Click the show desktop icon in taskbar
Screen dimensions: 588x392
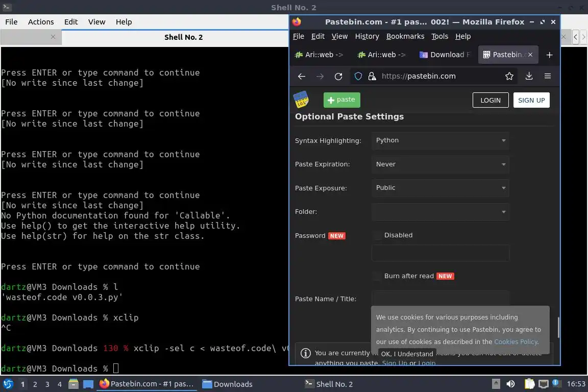(x=88, y=384)
